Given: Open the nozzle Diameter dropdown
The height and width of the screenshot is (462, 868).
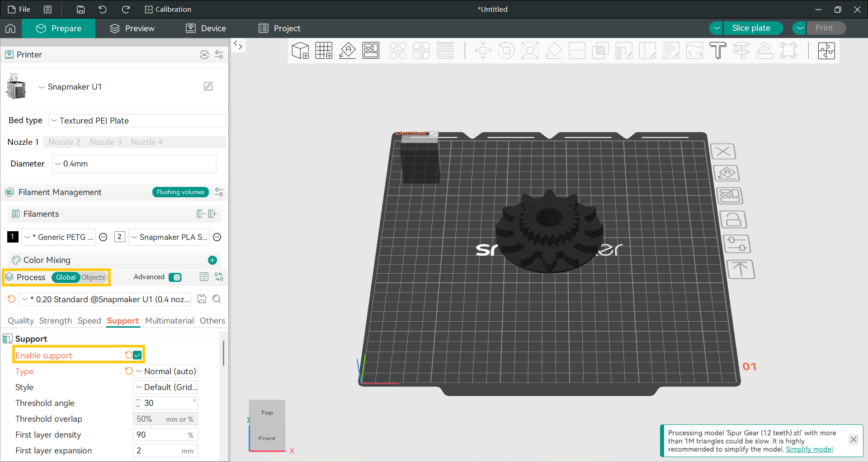Looking at the screenshot, I should (134, 164).
